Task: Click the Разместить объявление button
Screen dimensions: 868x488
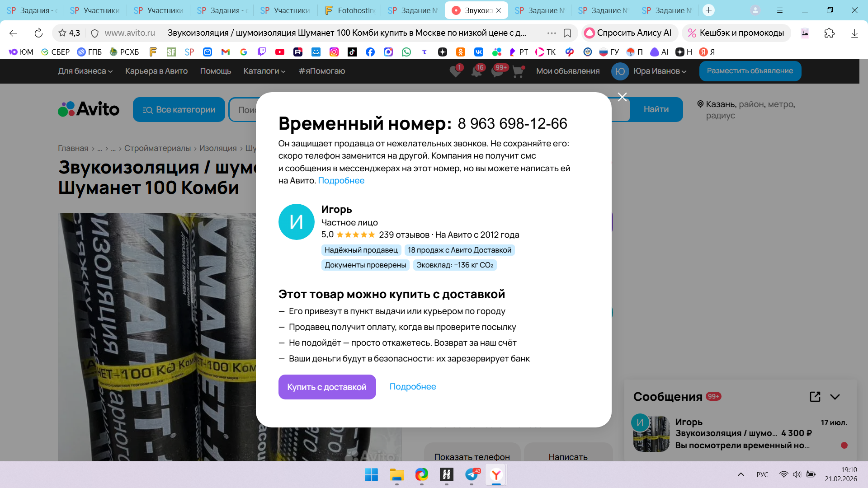Action: point(750,71)
